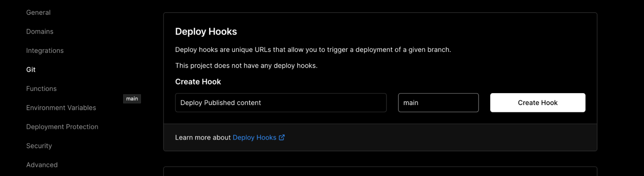Click the 'does not have any deploy hooks' notice
Image resolution: width=644 pixels, height=176 pixels.
click(x=246, y=66)
